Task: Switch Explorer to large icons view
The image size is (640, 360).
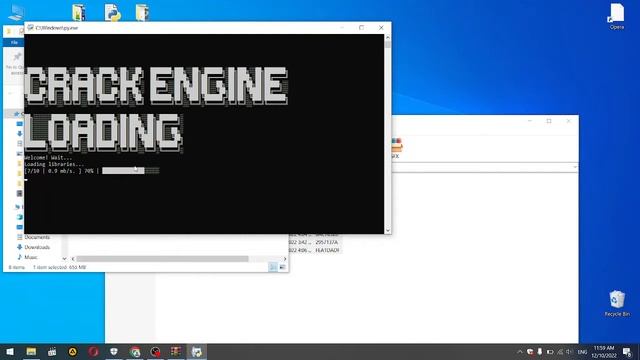Action: 282,267
